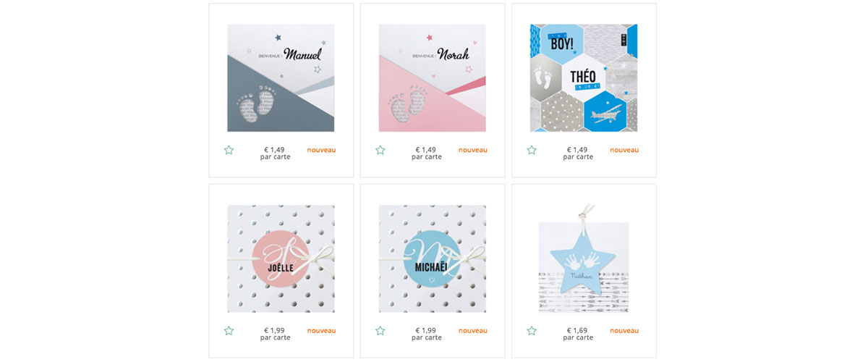Favorite the Michaël card with star icon
This screenshot has width=868, height=362.
click(x=380, y=331)
